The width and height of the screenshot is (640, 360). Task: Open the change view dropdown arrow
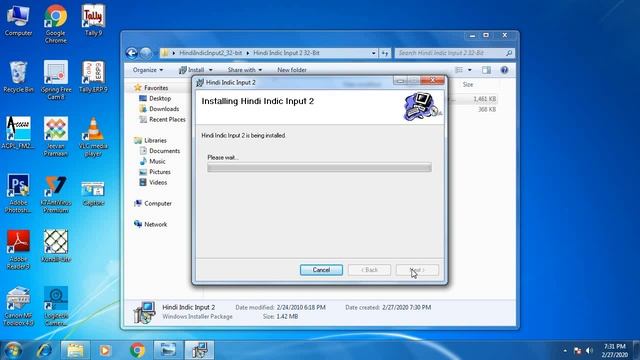(470, 70)
